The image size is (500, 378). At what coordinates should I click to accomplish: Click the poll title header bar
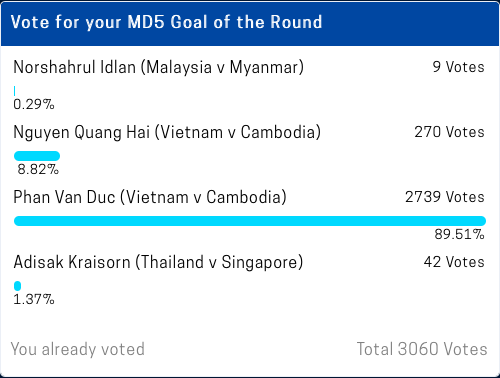[x=250, y=23]
